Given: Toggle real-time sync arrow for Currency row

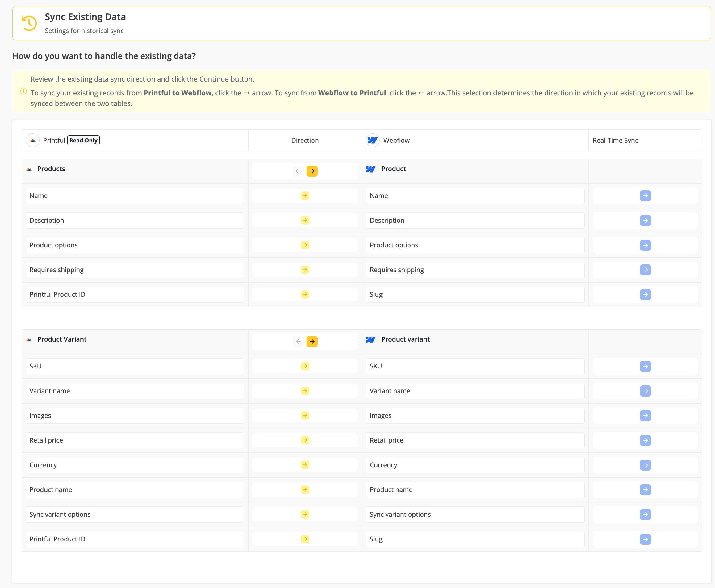Looking at the screenshot, I should point(645,465).
